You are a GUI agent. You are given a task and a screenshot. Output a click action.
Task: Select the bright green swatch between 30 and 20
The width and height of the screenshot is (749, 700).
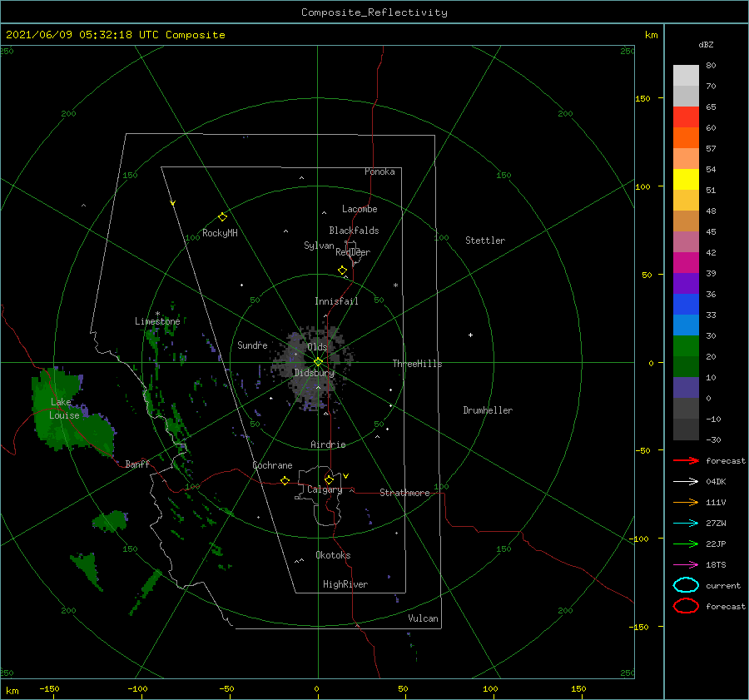tap(686, 346)
